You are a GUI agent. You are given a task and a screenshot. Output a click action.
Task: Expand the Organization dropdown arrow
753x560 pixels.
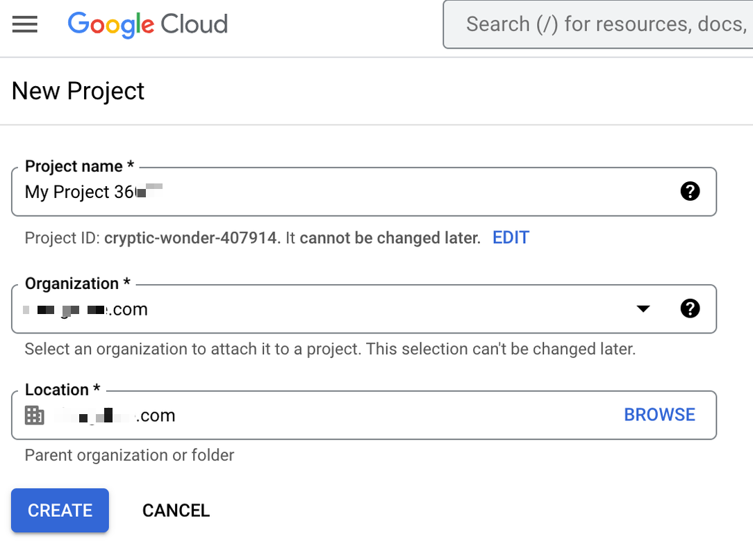643,308
